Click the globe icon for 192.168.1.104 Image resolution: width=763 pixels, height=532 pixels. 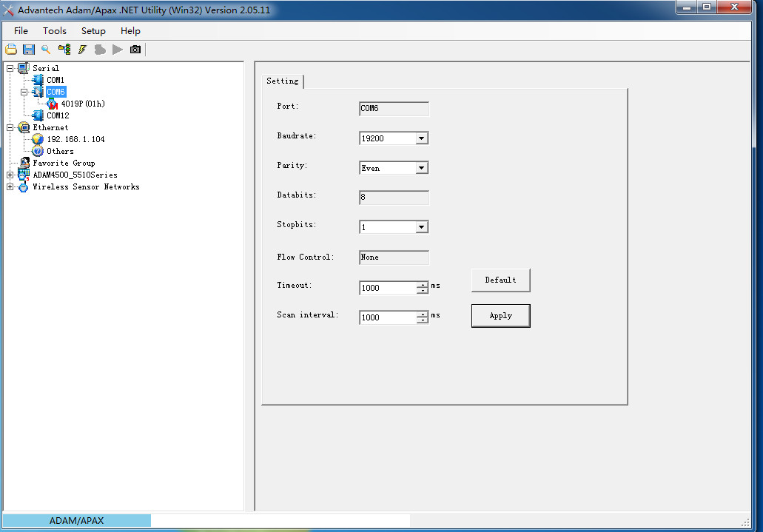click(x=38, y=139)
